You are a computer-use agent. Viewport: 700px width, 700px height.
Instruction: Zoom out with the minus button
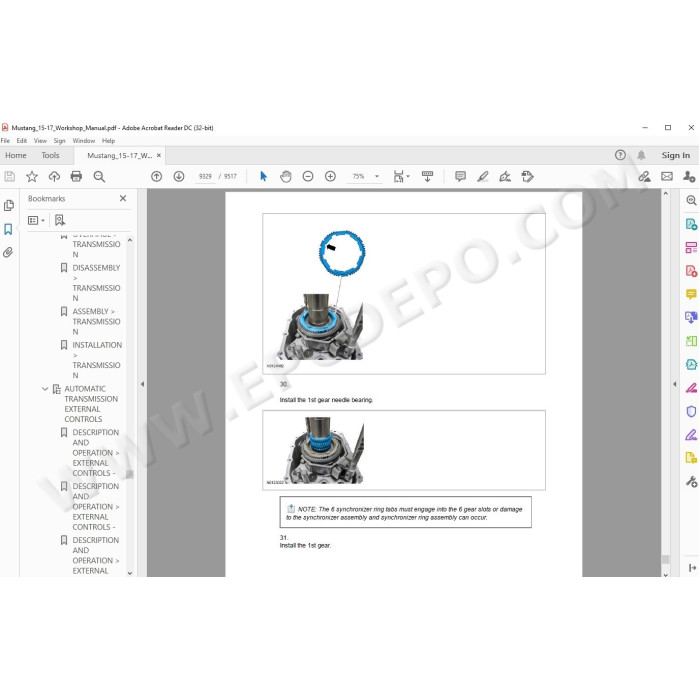pyautogui.click(x=308, y=176)
